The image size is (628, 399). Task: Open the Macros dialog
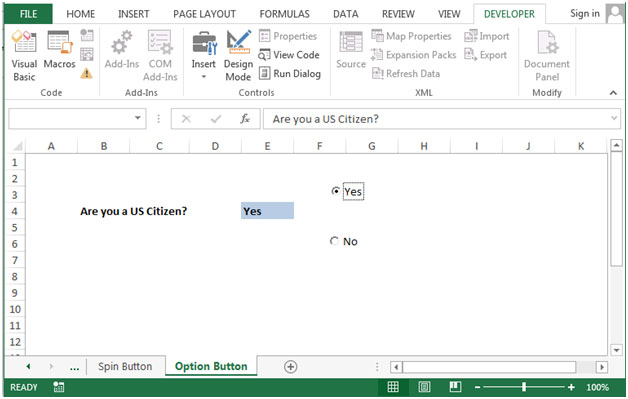coord(59,50)
